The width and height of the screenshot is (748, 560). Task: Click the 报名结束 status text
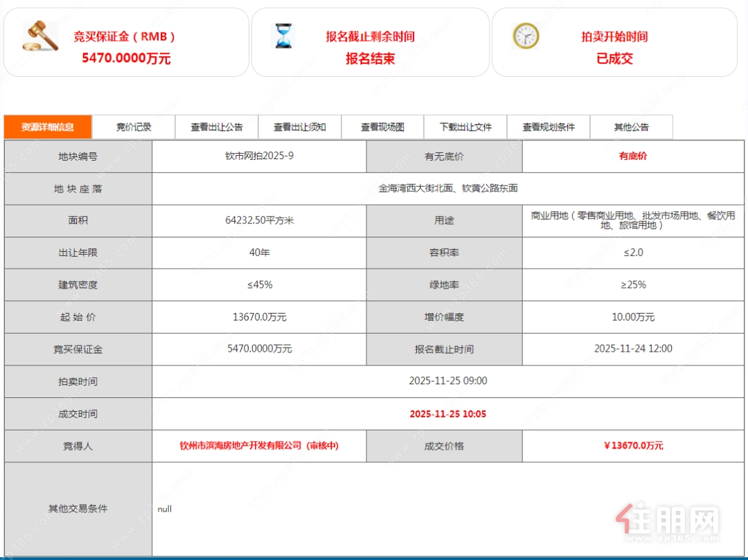(371, 59)
